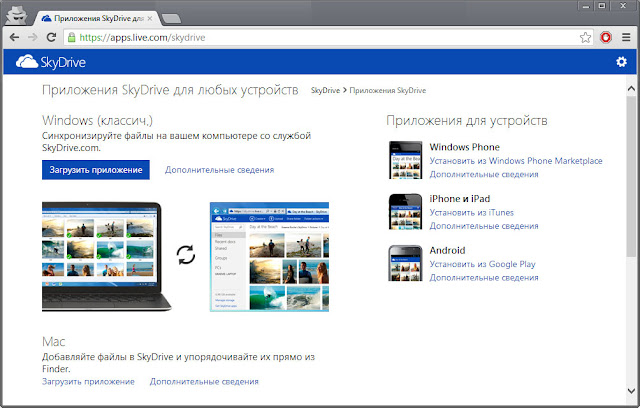640x408 pixels.
Task: Click the browser forward arrow
Action: tap(33, 38)
